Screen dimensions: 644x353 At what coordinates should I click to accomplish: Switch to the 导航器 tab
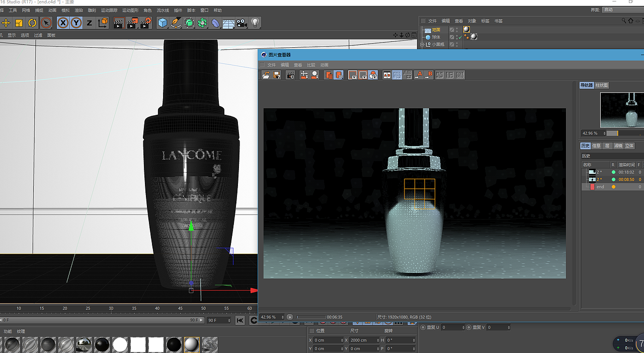(x=587, y=86)
